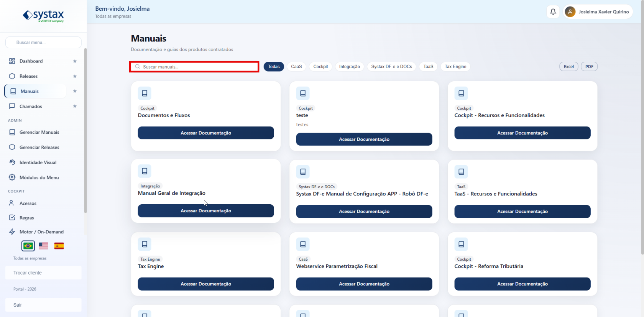Click the Manuais book icon in sidebar
Viewport: 644px width, 317px height.
point(13,91)
